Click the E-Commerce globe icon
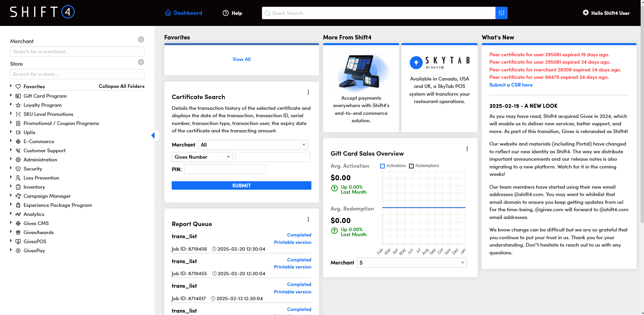 (18, 141)
